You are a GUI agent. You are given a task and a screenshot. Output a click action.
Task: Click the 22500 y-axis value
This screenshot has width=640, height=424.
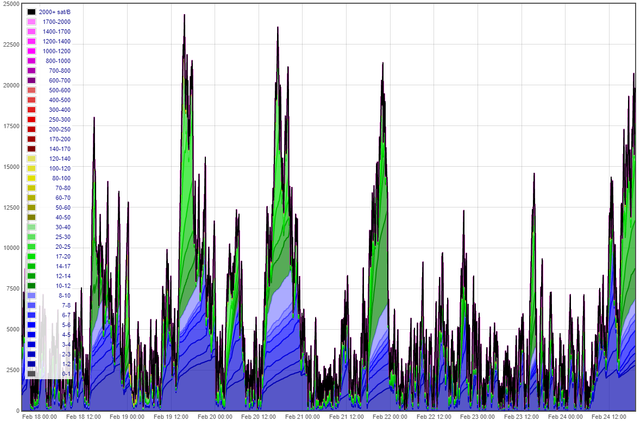(x=11, y=45)
